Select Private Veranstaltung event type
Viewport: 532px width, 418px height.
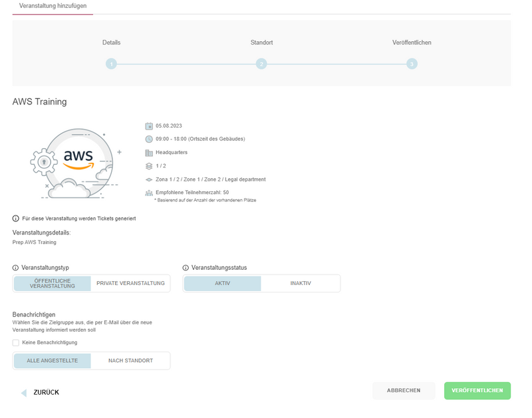130,283
